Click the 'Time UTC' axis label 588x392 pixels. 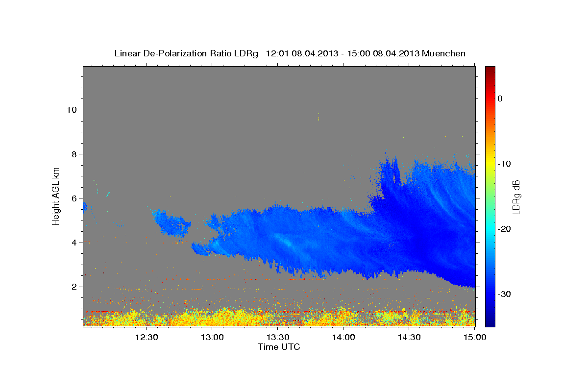(279, 347)
